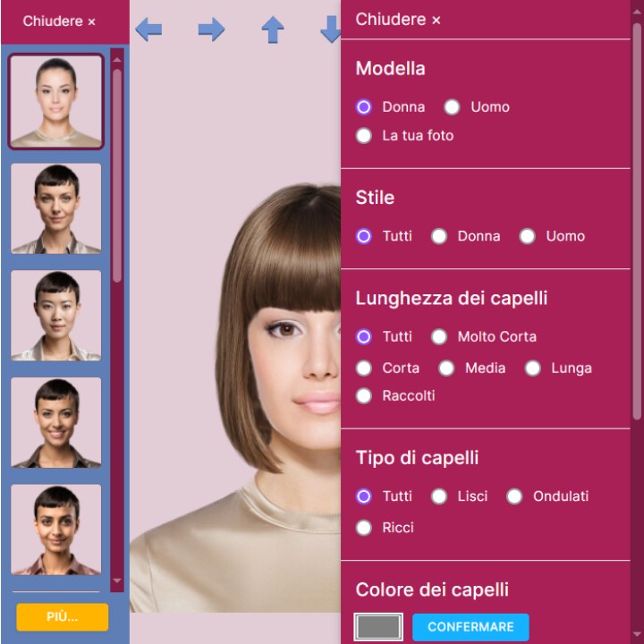Set hair length to Molto Corta
This screenshot has width=644, height=644.
coord(439,337)
